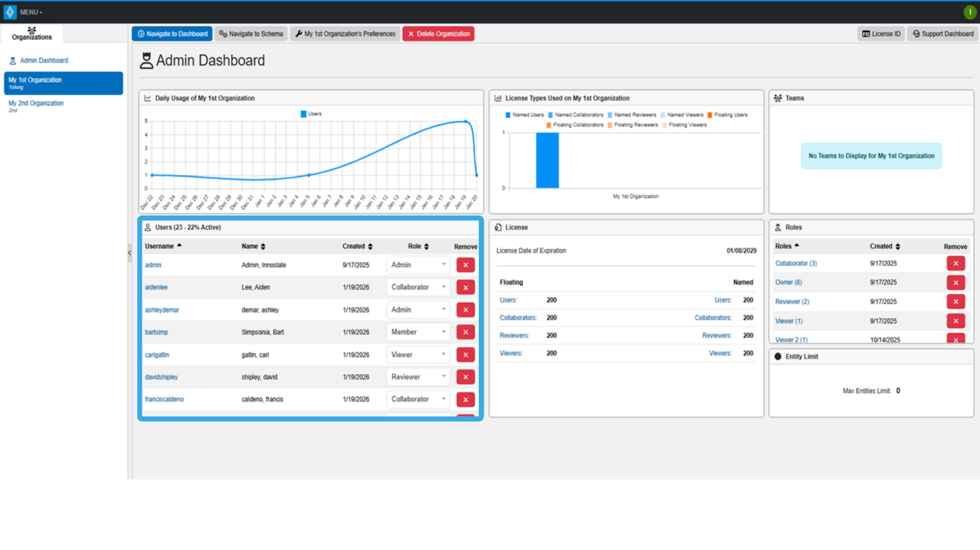The height and width of the screenshot is (550, 980).
Task: Sort users table by Created column
Action: pyautogui.click(x=357, y=246)
